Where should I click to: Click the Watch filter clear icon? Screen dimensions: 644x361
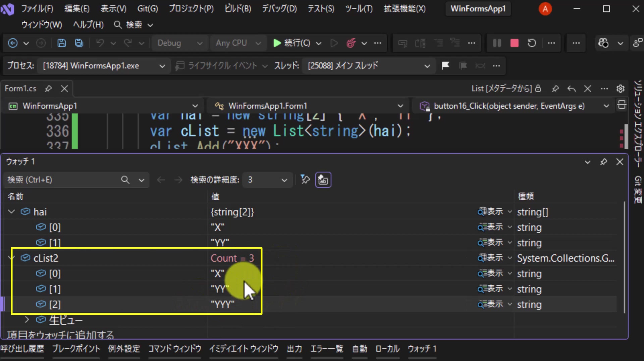tap(305, 180)
